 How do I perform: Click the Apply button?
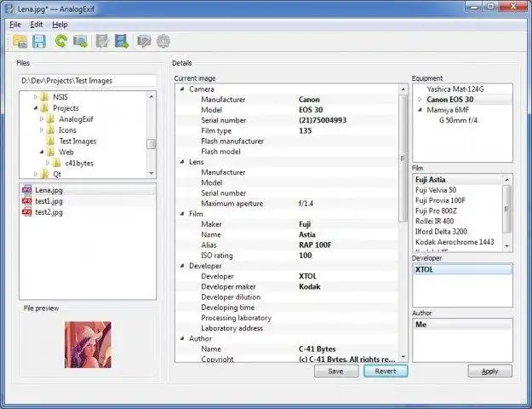pos(490,371)
